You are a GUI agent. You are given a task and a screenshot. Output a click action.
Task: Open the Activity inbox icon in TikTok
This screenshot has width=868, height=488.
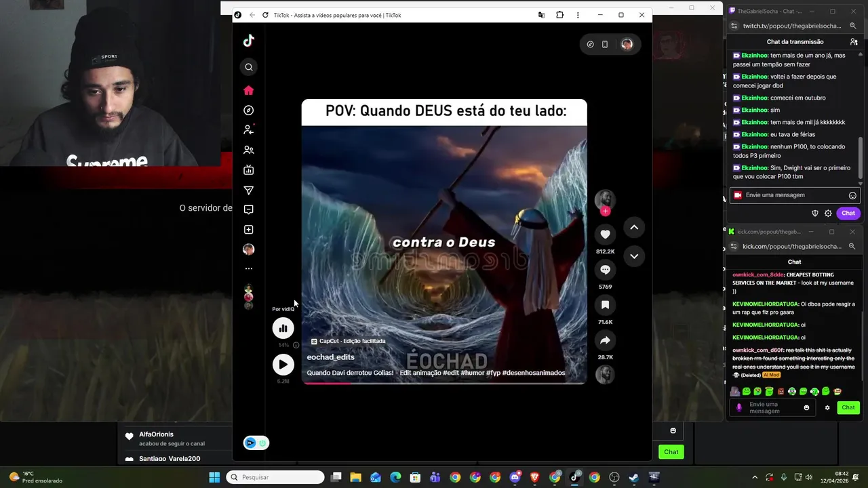[x=249, y=209]
